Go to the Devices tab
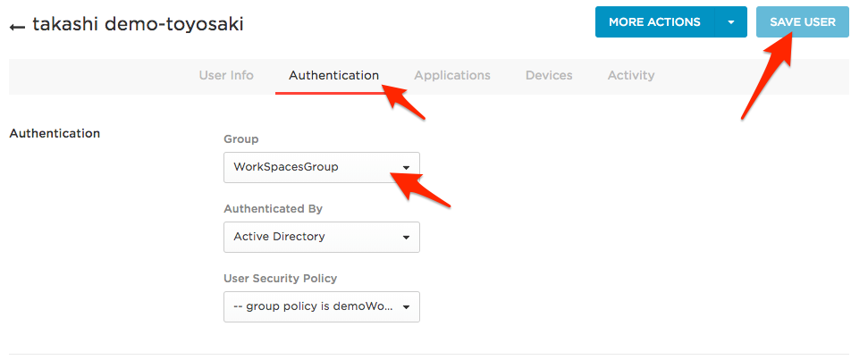 tap(549, 76)
